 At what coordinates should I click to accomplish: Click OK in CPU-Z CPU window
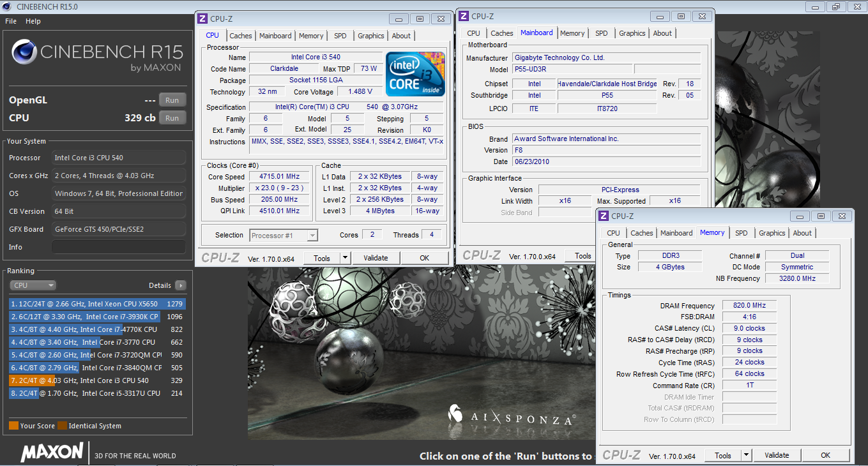click(425, 258)
